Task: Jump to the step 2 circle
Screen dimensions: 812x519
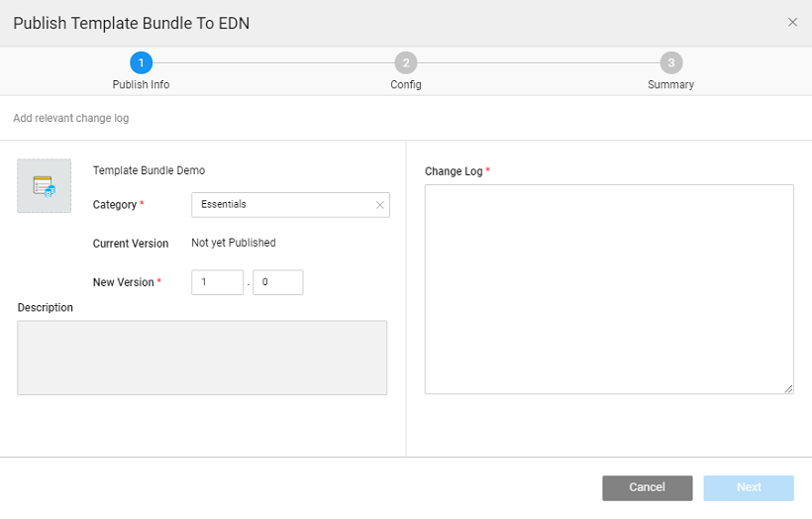Action: [405, 63]
